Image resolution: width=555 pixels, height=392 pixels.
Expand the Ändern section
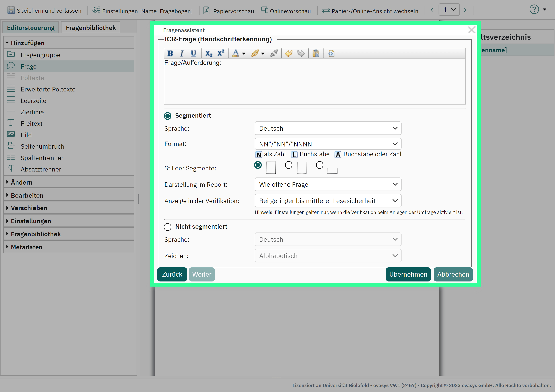click(x=22, y=182)
